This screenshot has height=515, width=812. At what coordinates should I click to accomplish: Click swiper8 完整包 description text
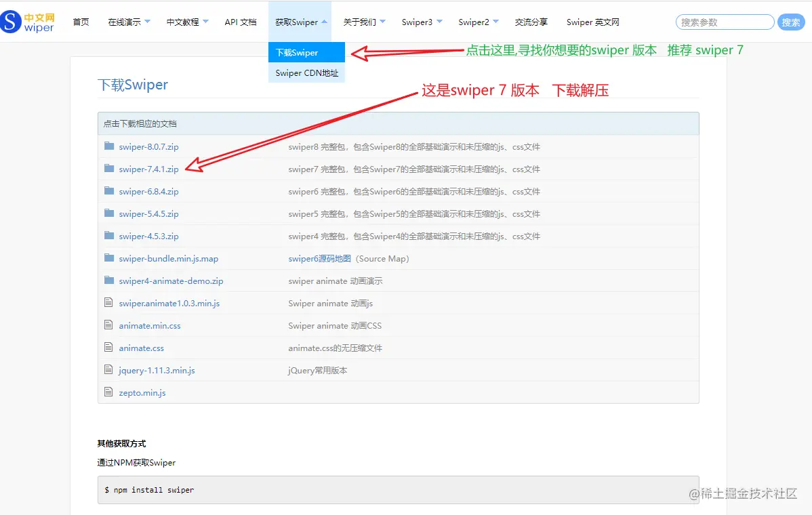(x=413, y=146)
